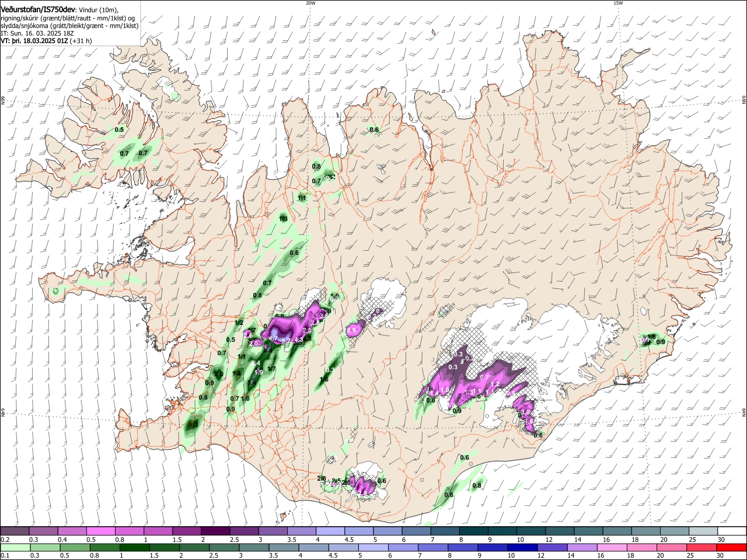Click the forecast offset '(+31 h)'
Viewport: 747px width, 560px height.
pyautogui.click(x=82, y=41)
